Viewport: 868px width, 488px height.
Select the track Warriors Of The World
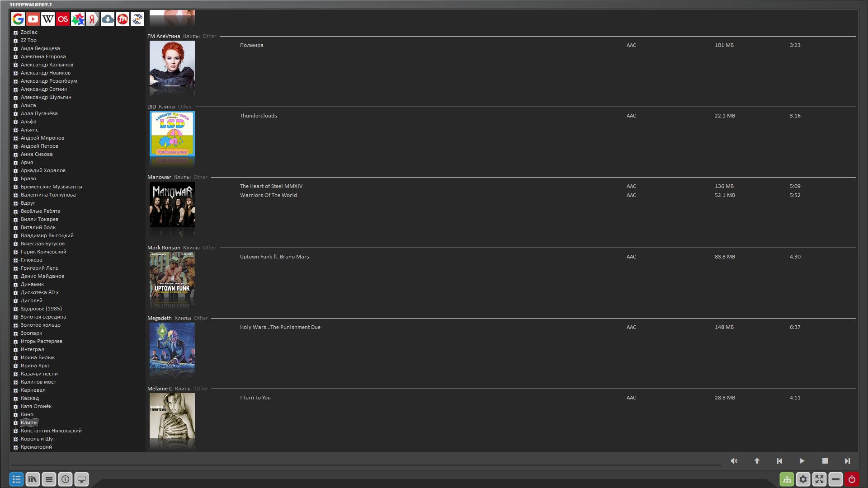point(268,195)
